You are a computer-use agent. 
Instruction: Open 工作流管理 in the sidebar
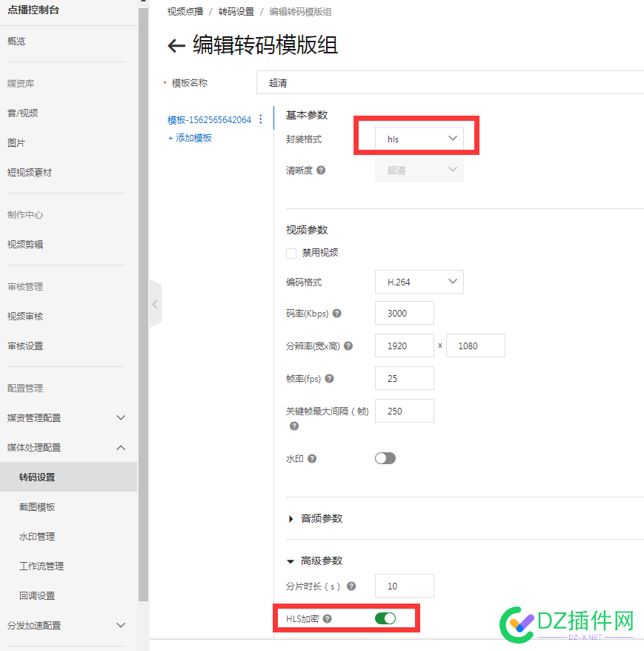coord(42,566)
